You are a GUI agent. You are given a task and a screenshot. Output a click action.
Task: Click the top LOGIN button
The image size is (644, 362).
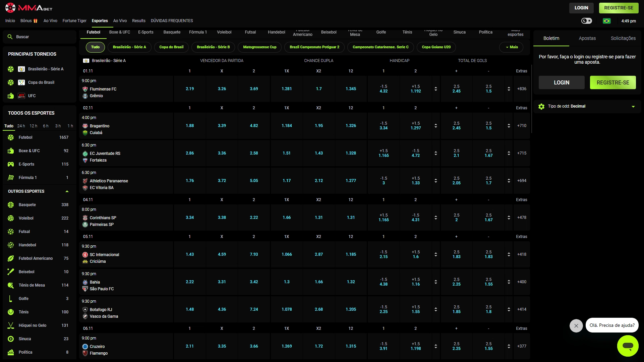[581, 8]
